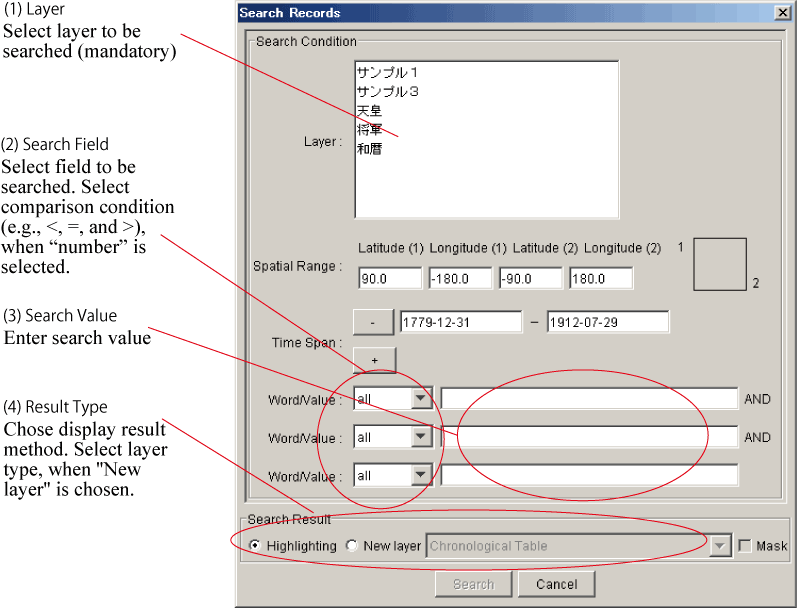Open the first Word/Value field dropdown

point(421,398)
